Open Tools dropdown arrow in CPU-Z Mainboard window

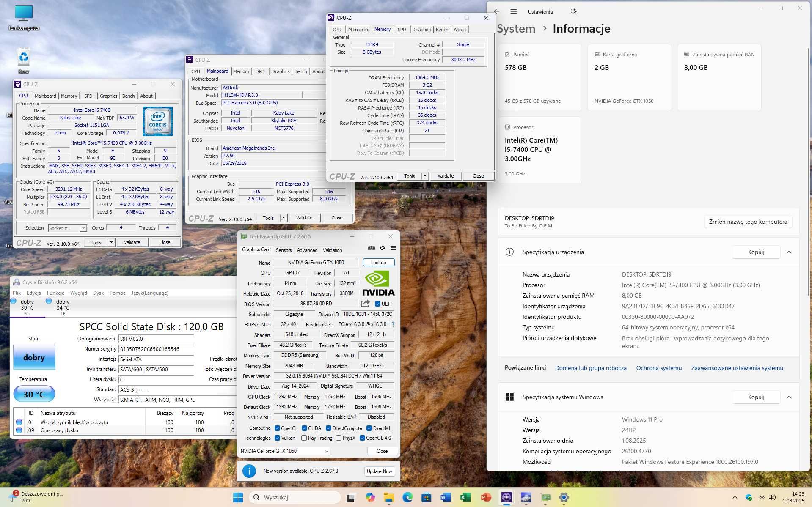(x=284, y=218)
